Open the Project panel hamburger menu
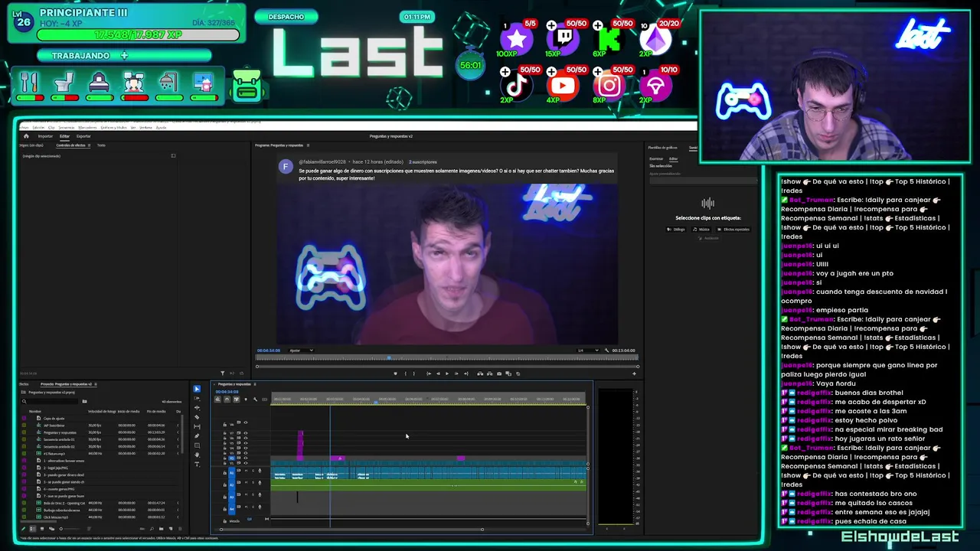980x551 pixels. click(96, 384)
